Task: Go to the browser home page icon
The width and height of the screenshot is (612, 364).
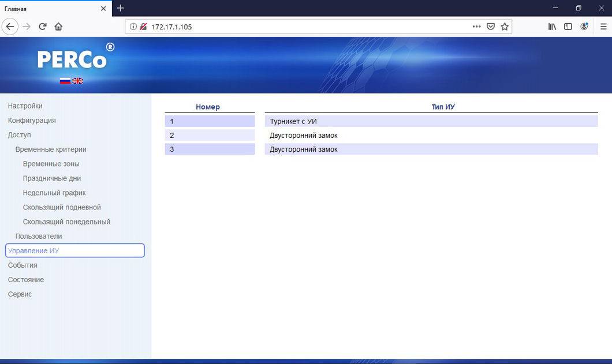Action: pos(58,27)
